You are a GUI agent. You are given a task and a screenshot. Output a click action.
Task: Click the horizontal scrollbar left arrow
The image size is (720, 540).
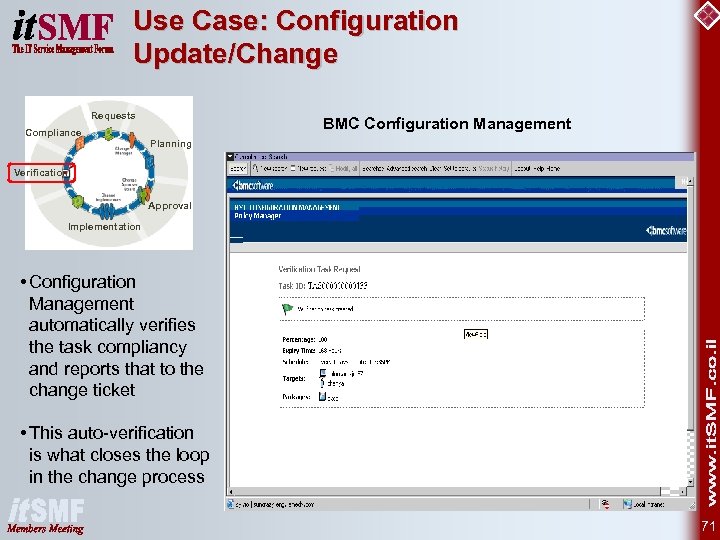click(231, 492)
